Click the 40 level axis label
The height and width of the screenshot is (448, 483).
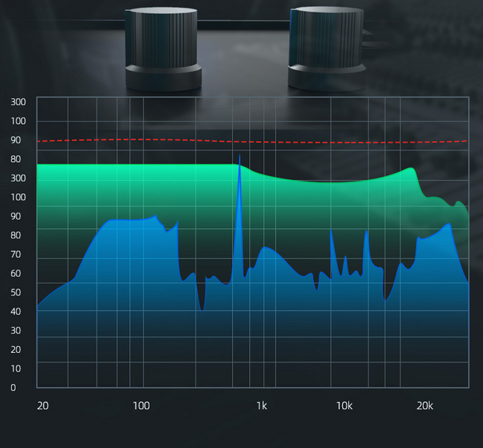tap(16, 312)
